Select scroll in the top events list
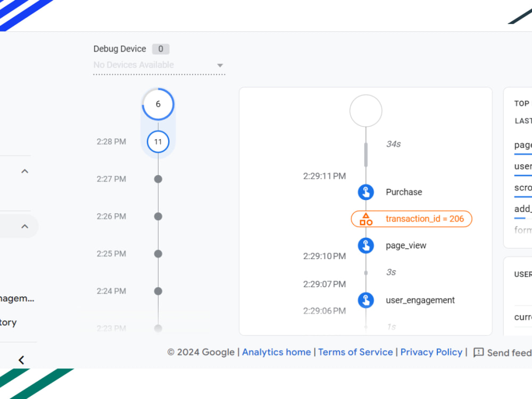Viewport: 532px width, 399px height. (x=523, y=187)
